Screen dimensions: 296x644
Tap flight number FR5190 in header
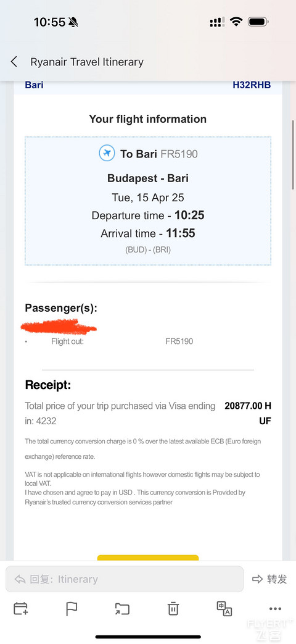pos(179,154)
